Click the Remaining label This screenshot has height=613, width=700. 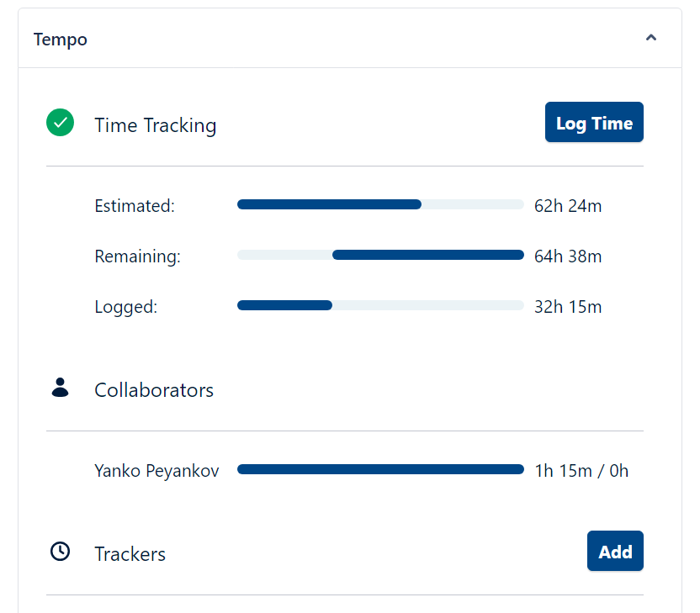137,256
